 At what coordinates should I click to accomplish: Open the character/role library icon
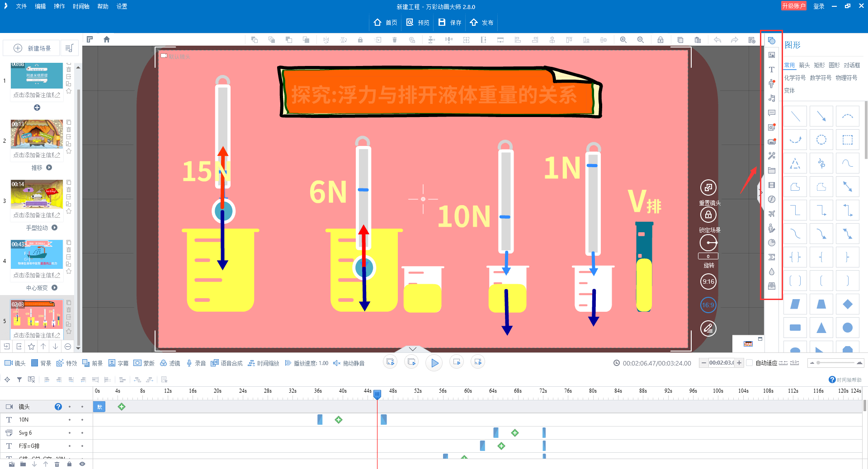[772, 84]
